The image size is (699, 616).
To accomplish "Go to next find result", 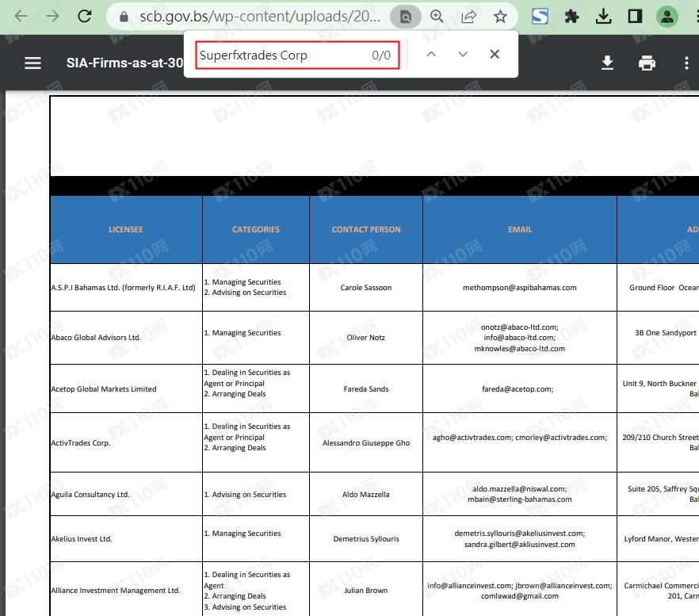I will (x=463, y=55).
